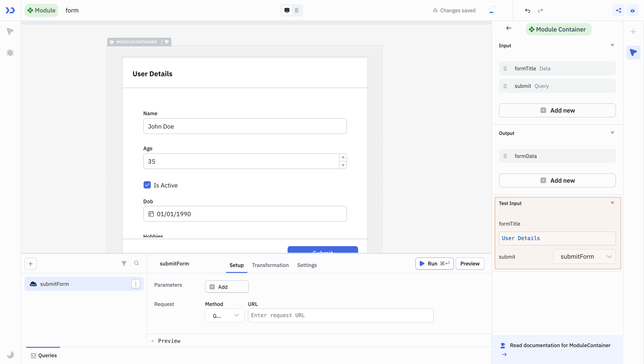Open the preview eye icon
644x364 pixels.
click(632, 11)
